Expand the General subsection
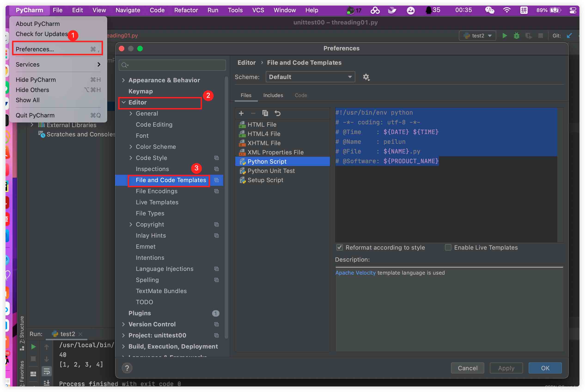 tap(131, 113)
